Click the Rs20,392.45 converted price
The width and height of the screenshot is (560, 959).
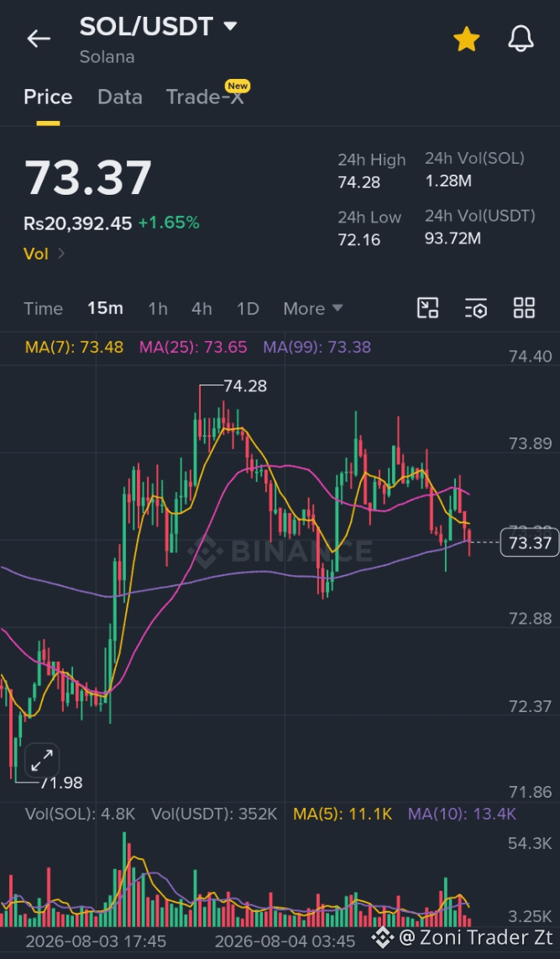point(77,223)
